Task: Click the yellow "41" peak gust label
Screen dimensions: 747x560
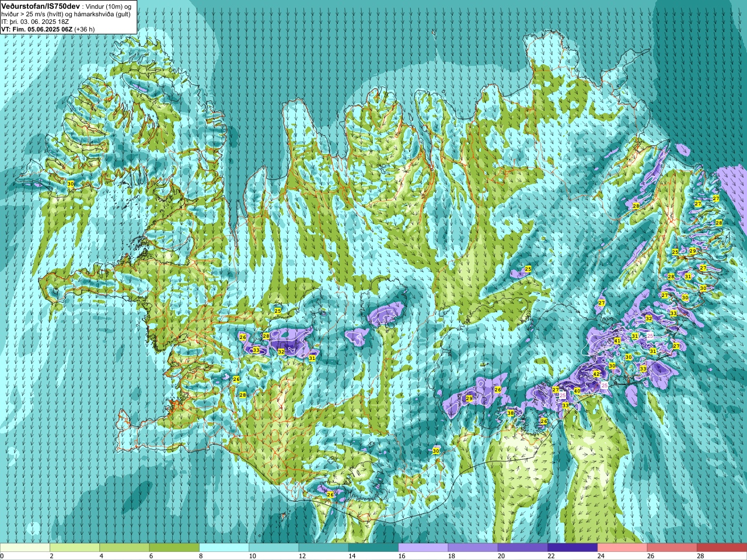Action: pyautogui.click(x=617, y=341)
